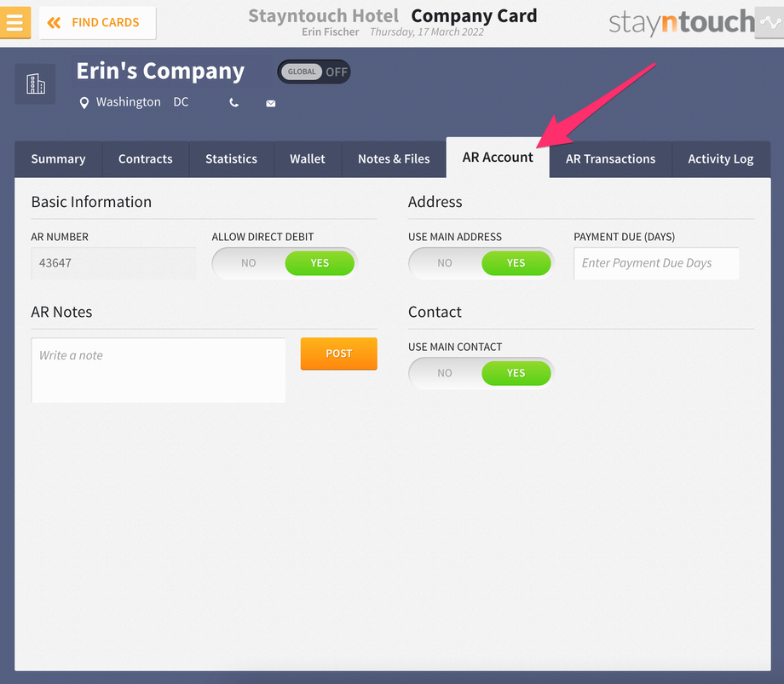Click the Write a note textarea
The height and width of the screenshot is (684, 784).
(x=159, y=371)
